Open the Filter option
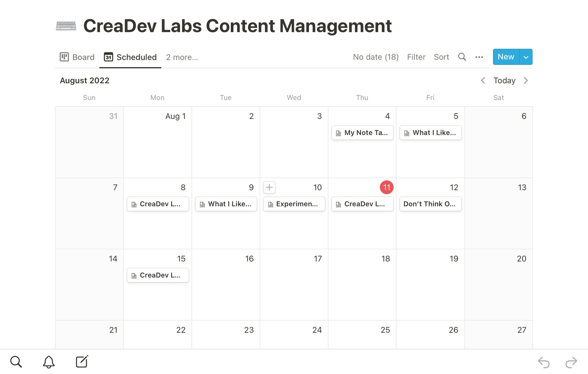 pyautogui.click(x=416, y=57)
